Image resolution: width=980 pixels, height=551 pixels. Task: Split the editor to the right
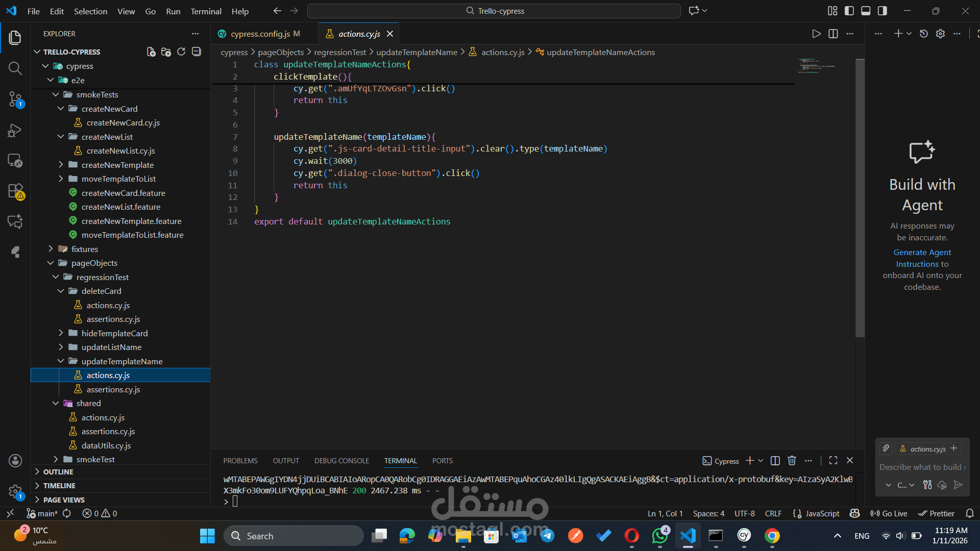(833, 34)
